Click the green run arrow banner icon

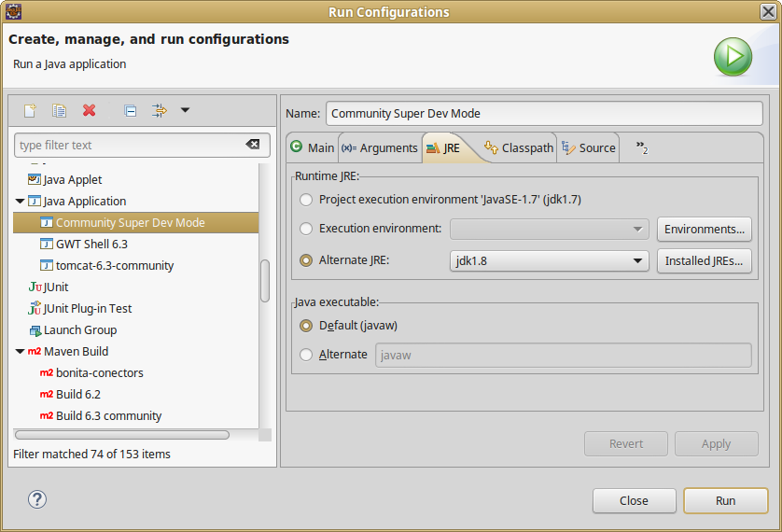coord(733,57)
